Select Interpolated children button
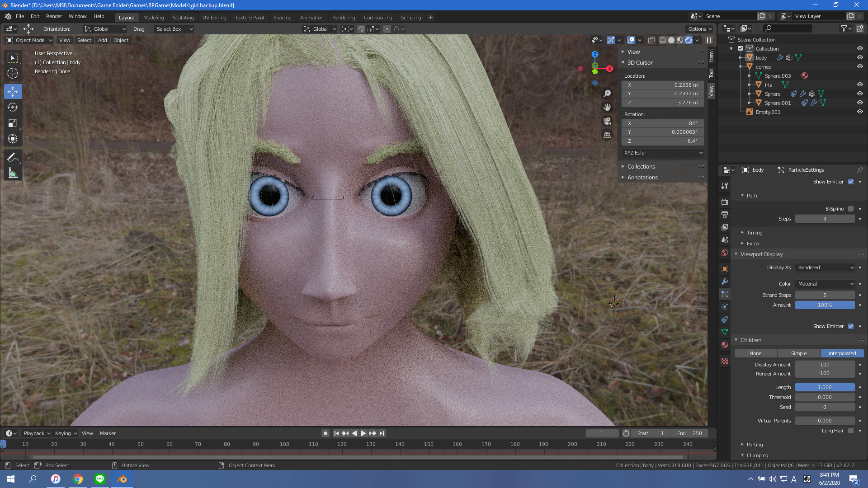The height and width of the screenshot is (488, 868). pos(842,353)
